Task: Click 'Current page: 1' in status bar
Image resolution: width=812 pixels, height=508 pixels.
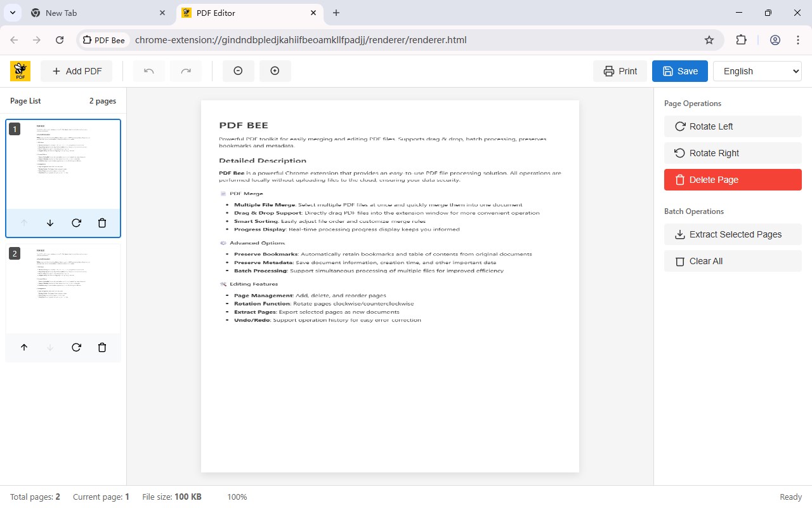Action: pyautogui.click(x=101, y=497)
